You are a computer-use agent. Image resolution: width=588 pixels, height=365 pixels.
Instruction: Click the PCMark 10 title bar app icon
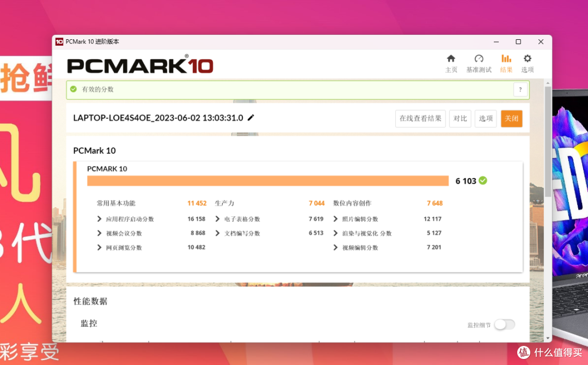59,41
